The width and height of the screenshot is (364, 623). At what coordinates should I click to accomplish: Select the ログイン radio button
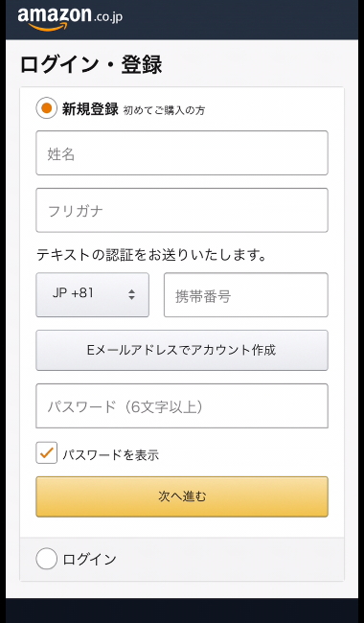(x=46, y=559)
